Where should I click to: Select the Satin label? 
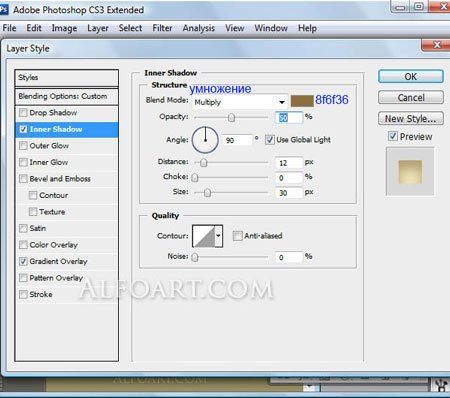pyautogui.click(x=38, y=228)
